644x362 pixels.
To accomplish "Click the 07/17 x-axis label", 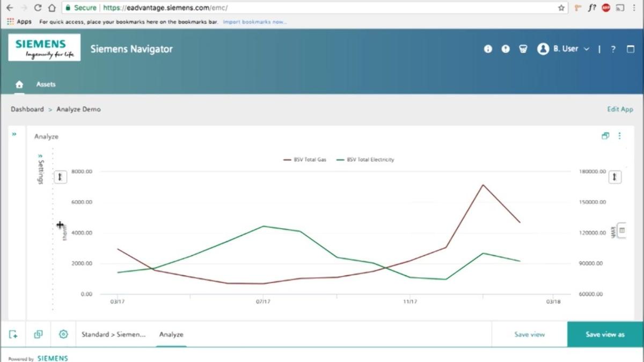I will coord(263,302).
